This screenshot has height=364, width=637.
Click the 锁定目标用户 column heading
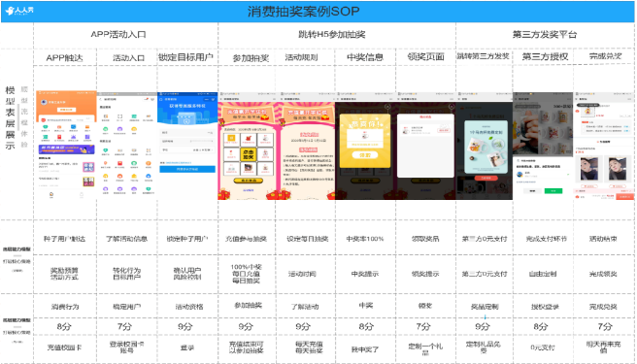(x=185, y=57)
